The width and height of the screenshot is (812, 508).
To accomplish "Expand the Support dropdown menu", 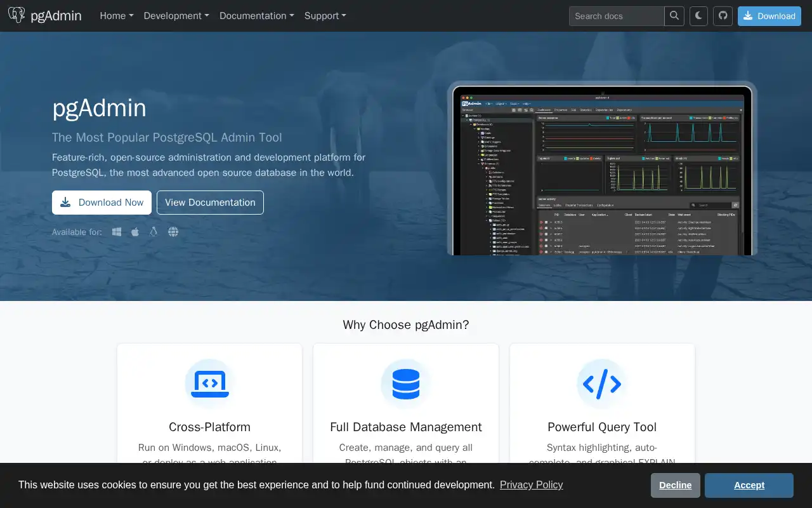I will (325, 16).
